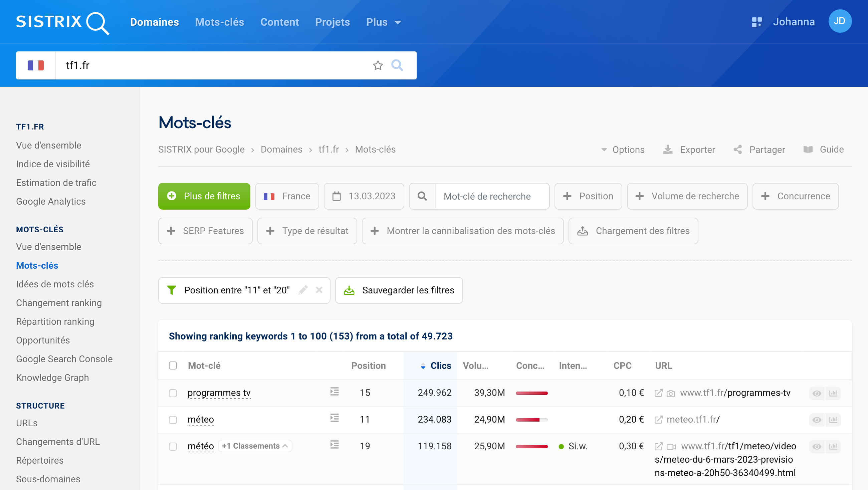Open the Options dropdown
Viewport: 868px width, 490px height.
point(623,150)
